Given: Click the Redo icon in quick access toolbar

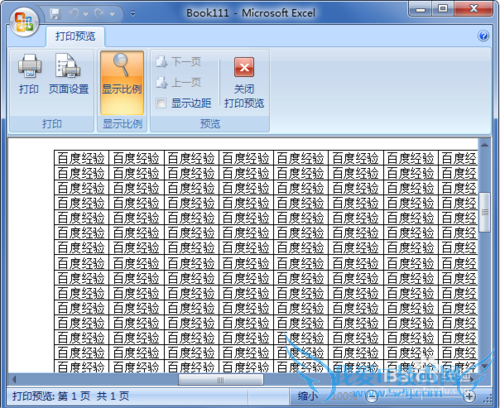Looking at the screenshot, I should click(x=99, y=14).
